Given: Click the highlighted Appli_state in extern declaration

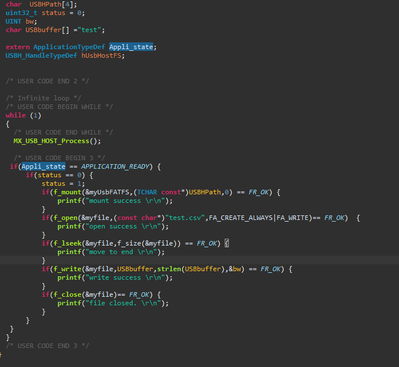Looking at the screenshot, I should (x=131, y=47).
